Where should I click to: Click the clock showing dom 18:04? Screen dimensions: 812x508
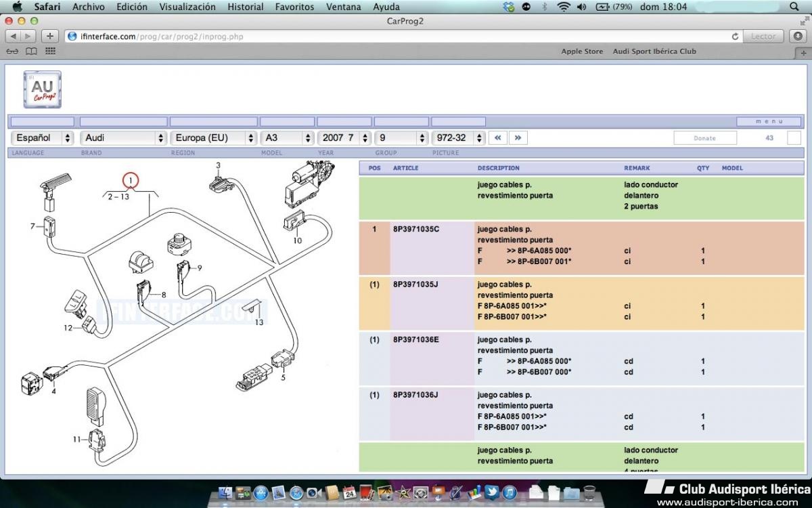tap(664, 7)
